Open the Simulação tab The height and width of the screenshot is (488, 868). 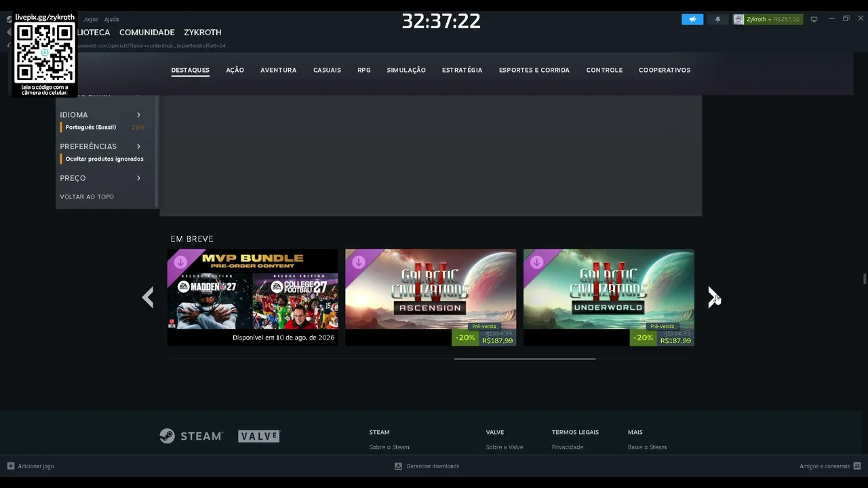tap(406, 70)
